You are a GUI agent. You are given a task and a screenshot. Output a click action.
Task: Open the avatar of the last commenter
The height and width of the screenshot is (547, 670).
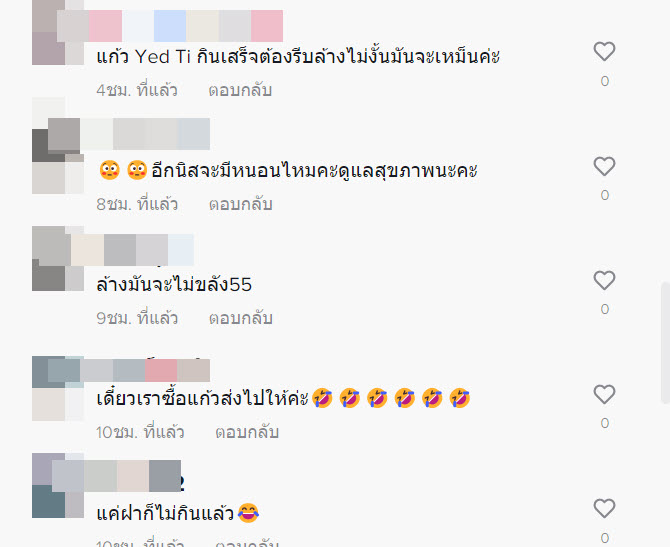point(58,485)
